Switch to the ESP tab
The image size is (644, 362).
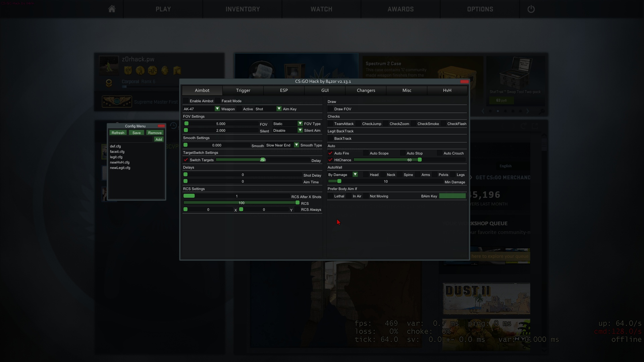pos(284,90)
